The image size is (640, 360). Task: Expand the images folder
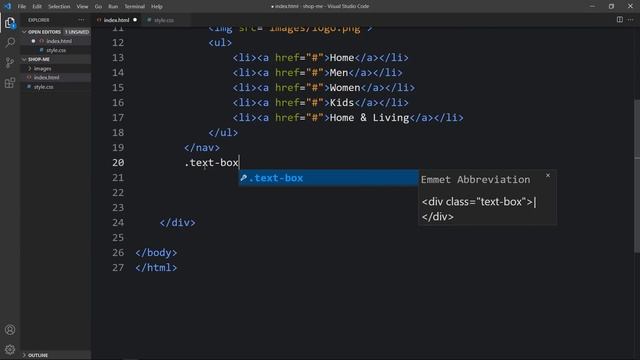click(x=29, y=69)
